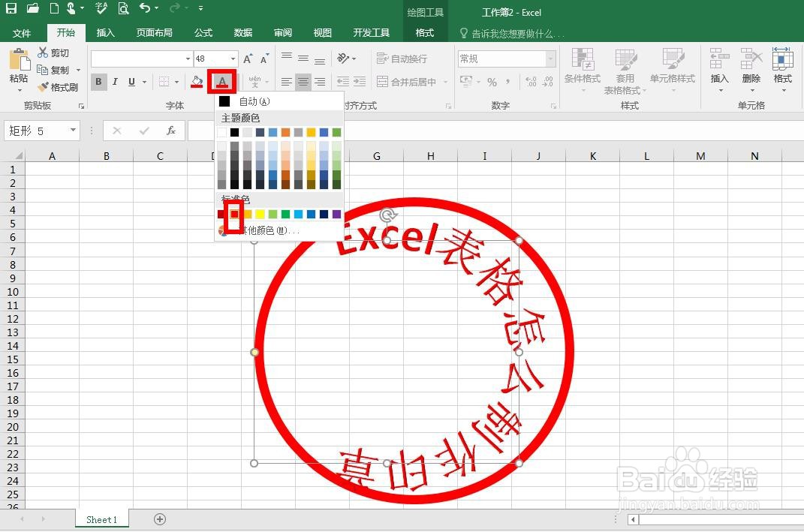Click the Delete cells (删除) icon
This screenshot has width=804, height=532.
[751, 59]
